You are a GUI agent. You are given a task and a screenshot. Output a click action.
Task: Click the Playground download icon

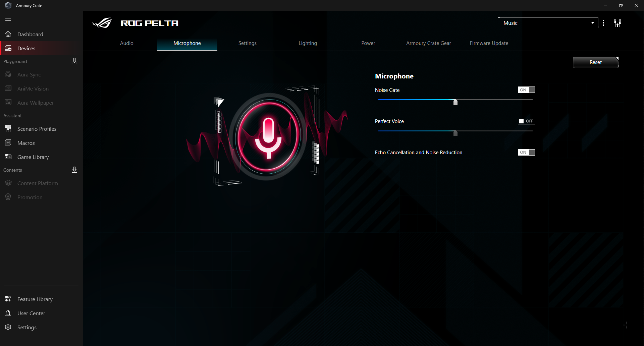point(74,61)
